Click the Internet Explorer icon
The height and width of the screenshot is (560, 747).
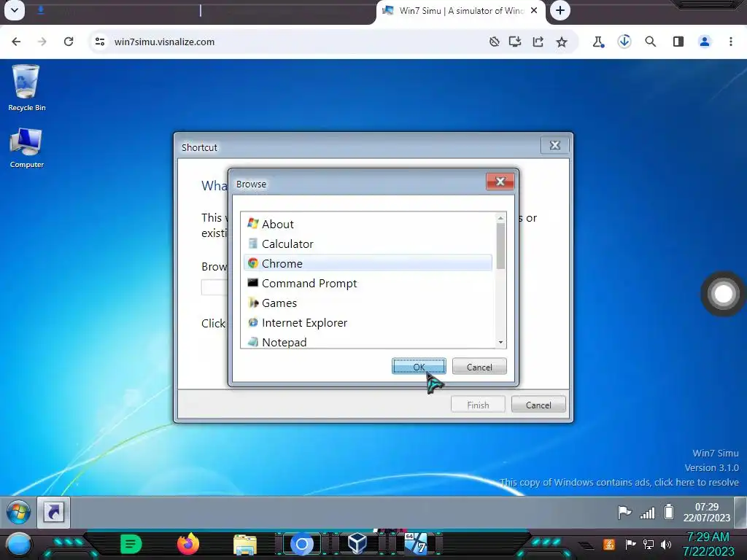[253, 322]
